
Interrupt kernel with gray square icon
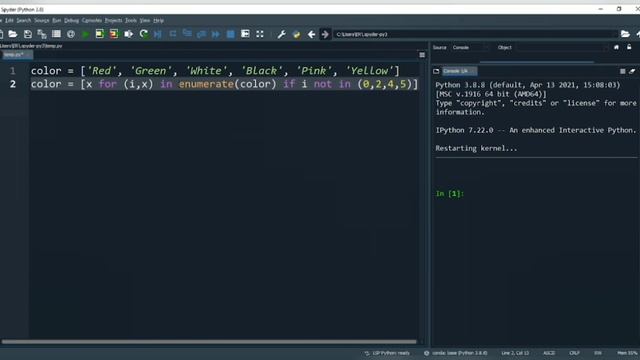(622, 71)
